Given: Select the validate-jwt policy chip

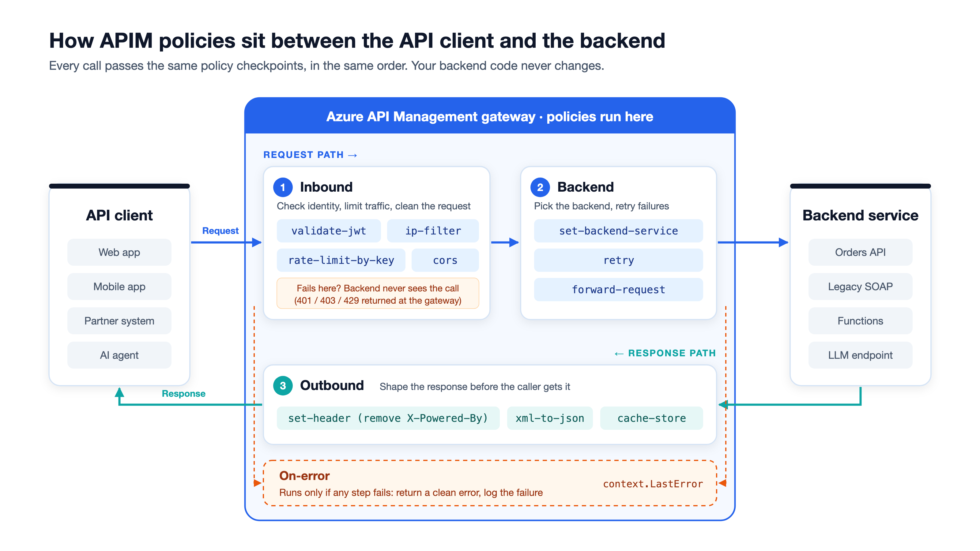Looking at the screenshot, I should [x=329, y=231].
